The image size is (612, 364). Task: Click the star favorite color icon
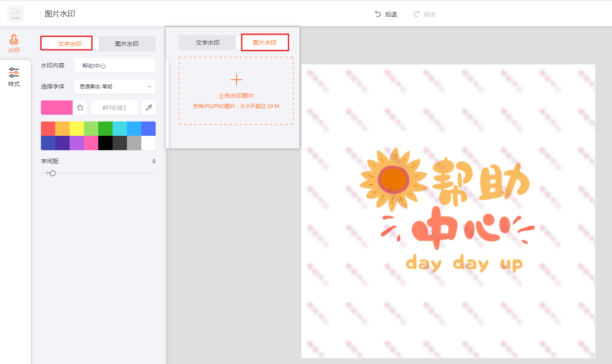click(80, 108)
